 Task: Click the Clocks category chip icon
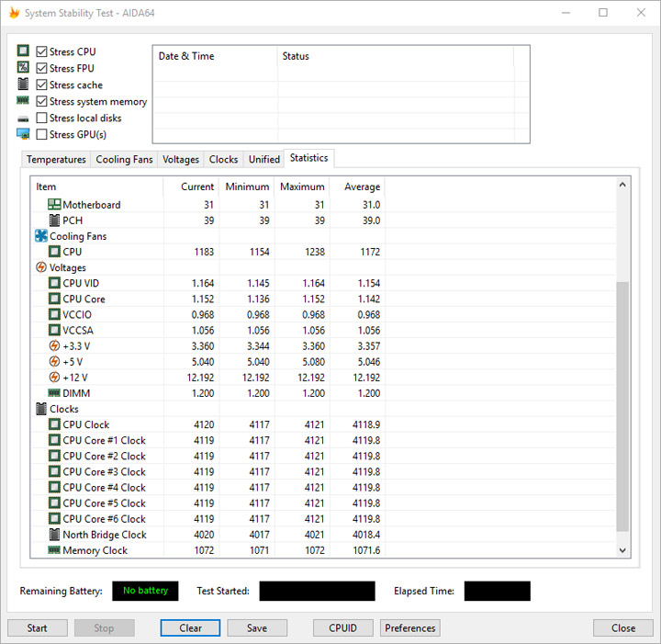pyautogui.click(x=41, y=409)
